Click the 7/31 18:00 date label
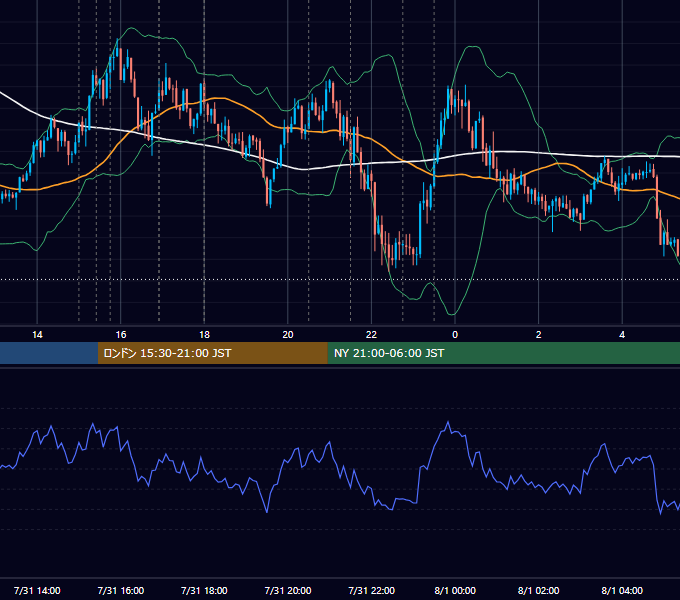Viewport: 680px width, 600px height. tap(204, 590)
